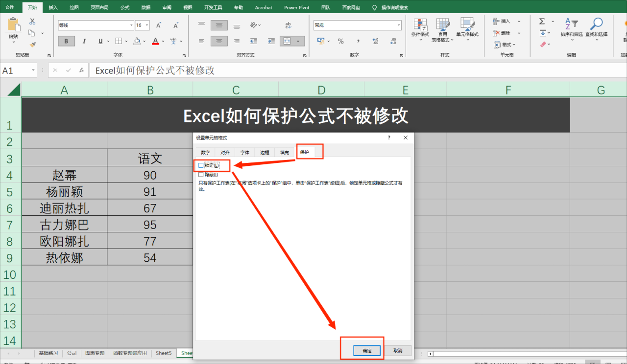
Task: Click the Align Left icon
Action: (201, 41)
